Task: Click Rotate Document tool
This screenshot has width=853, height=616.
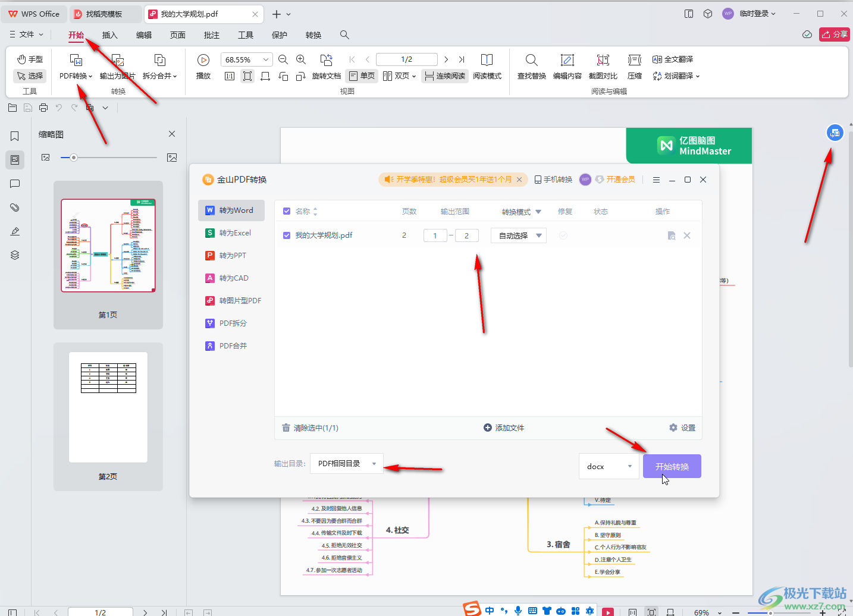Action: [x=327, y=67]
